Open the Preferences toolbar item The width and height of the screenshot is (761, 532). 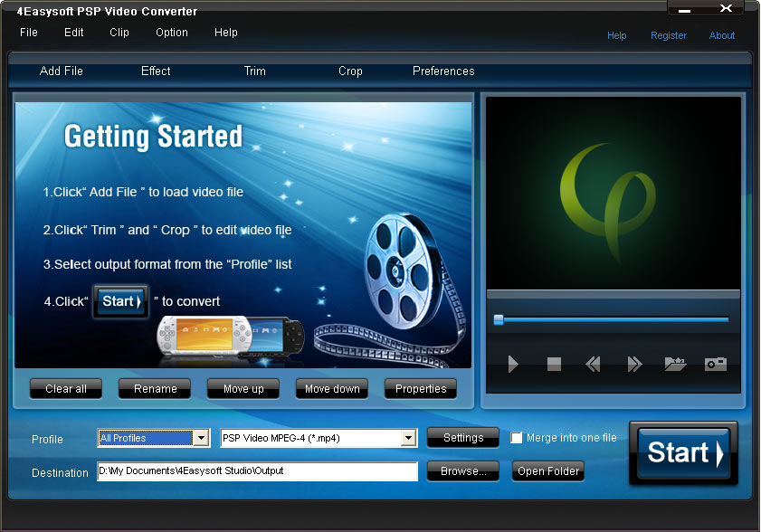pyautogui.click(x=443, y=71)
